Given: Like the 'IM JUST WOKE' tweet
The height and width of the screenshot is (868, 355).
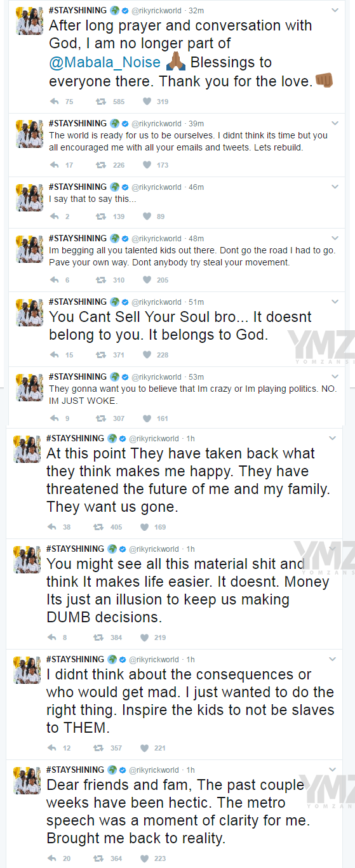Looking at the screenshot, I should click(147, 418).
